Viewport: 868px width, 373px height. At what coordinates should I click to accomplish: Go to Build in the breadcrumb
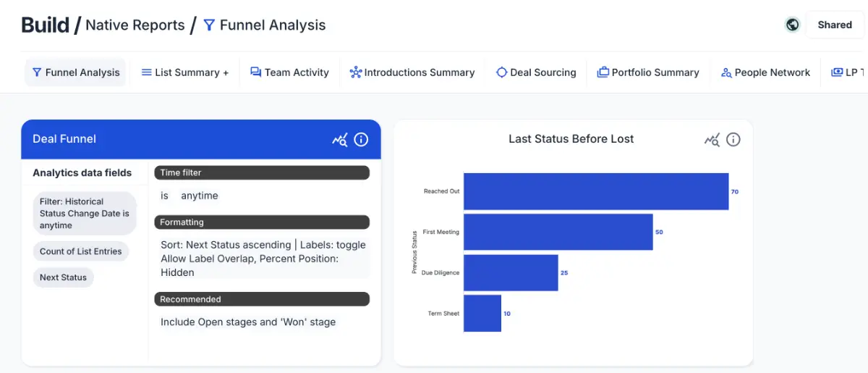pyautogui.click(x=45, y=25)
